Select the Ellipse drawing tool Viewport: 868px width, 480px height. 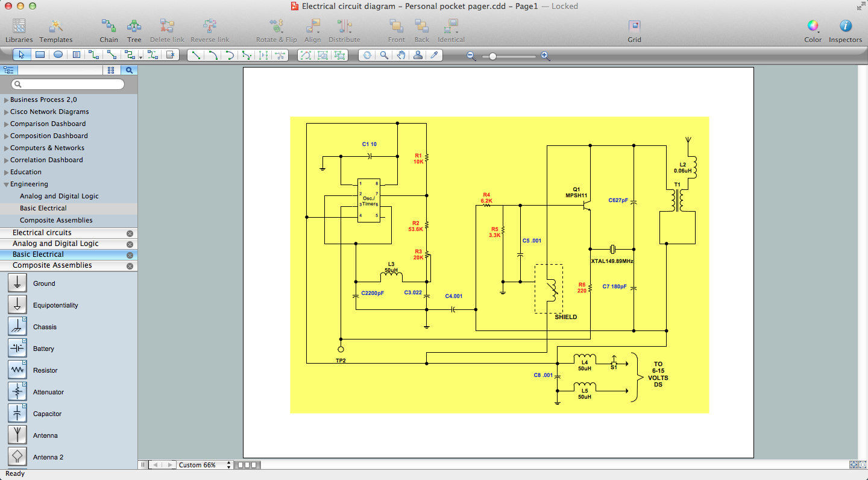[x=57, y=55]
